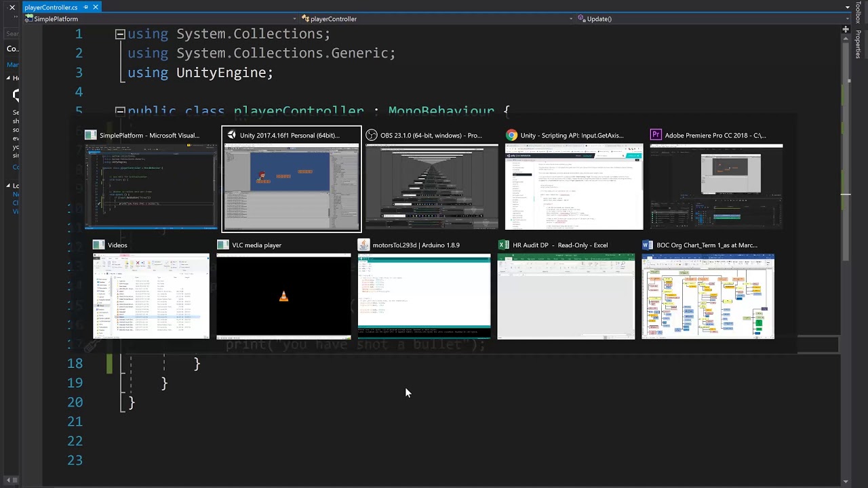Screen dimensions: 868x488
Task: Open the Videos File Explorer window thumbnail
Action: 151,296
